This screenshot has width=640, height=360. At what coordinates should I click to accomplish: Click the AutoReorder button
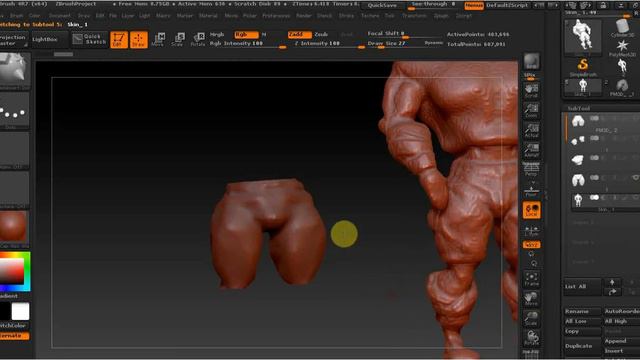[x=621, y=311]
